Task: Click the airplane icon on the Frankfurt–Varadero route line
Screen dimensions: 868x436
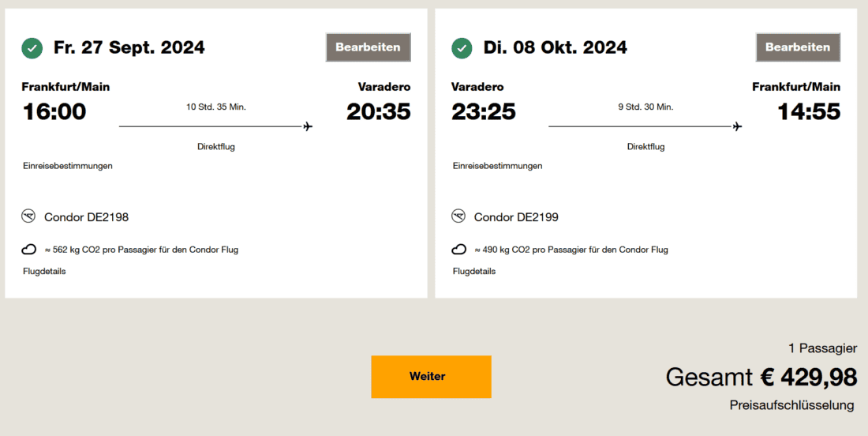Action: click(x=308, y=126)
